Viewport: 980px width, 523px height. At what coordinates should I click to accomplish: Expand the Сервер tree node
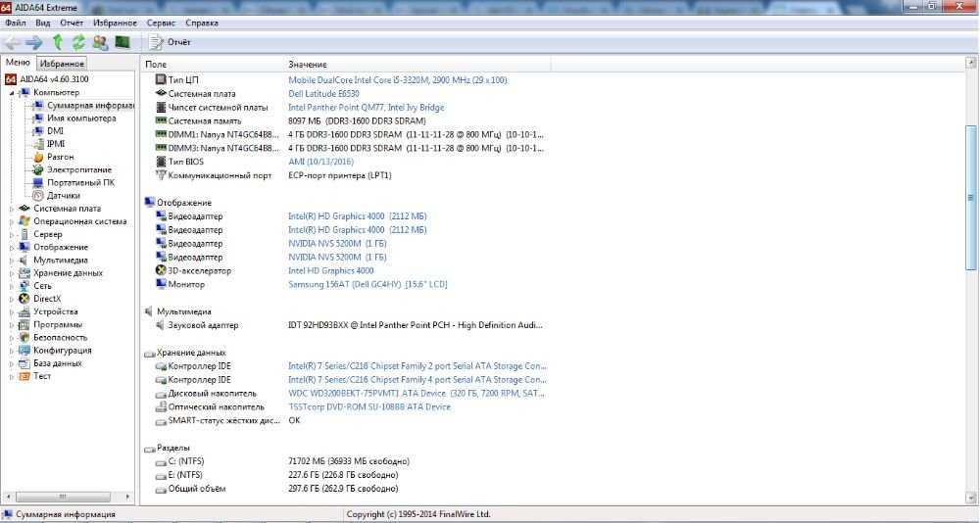12,234
